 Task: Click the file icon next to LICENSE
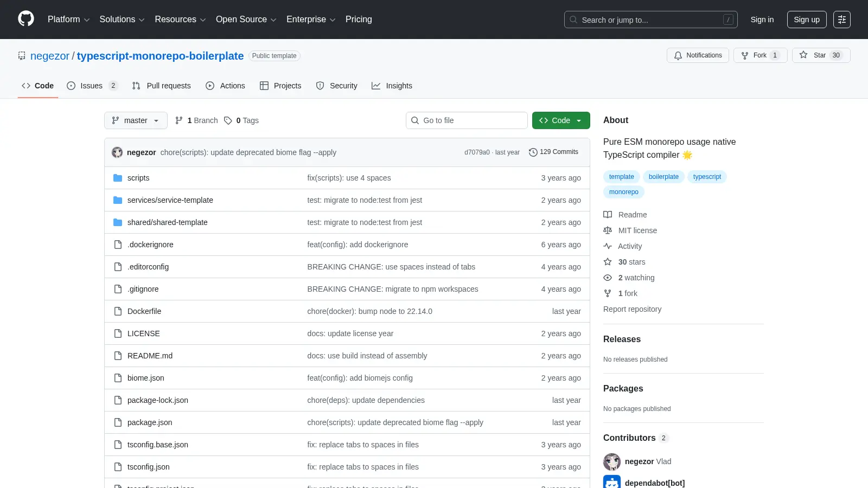[118, 333]
